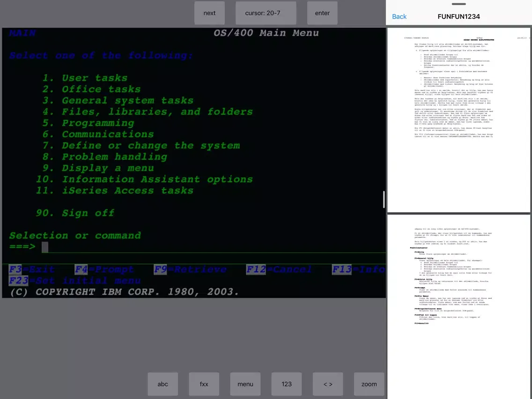Show function keys with the "fxx" button
This screenshot has width=532, height=399.
pos(204,384)
